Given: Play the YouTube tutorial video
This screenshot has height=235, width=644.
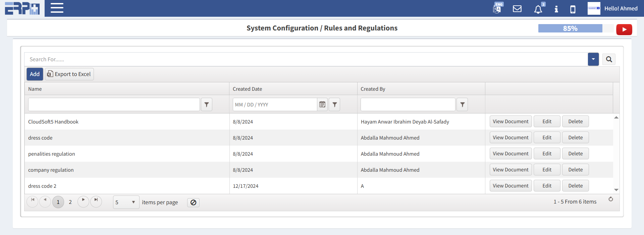Looking at the screenshot, I should (x=624, y=29).
